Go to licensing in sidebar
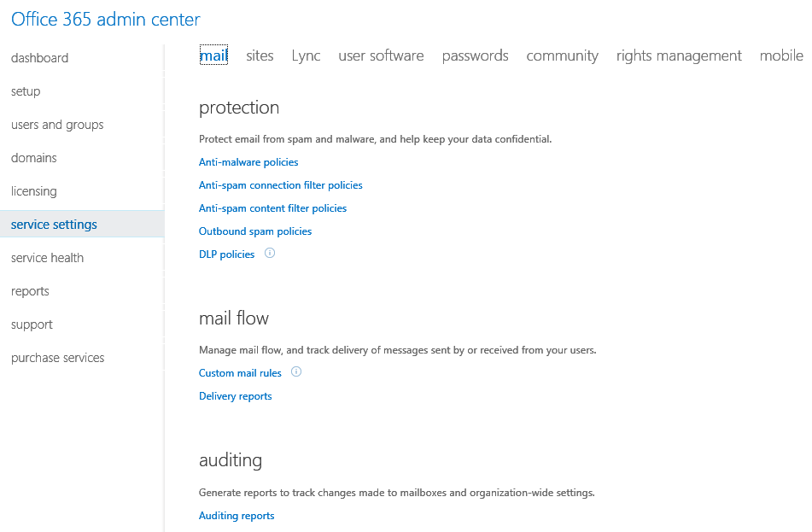The height and width of the screenshot is (532, 812). [34, 191]
